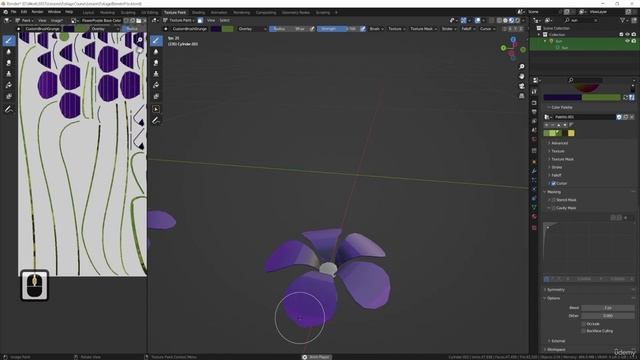The width and height of the screenshot is (640, 360).
Task: Toggle the Color checkbox in brush settings
Action: point(553,183)
